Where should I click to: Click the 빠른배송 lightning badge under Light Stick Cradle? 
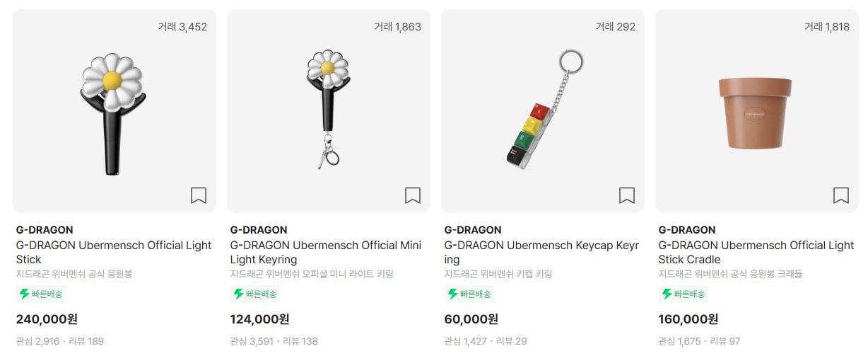pos(684,294)
